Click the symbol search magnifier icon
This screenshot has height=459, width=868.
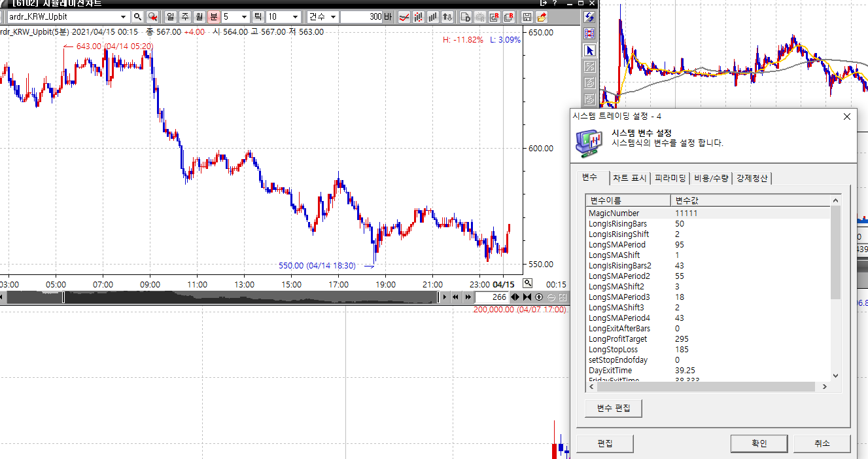137,17
